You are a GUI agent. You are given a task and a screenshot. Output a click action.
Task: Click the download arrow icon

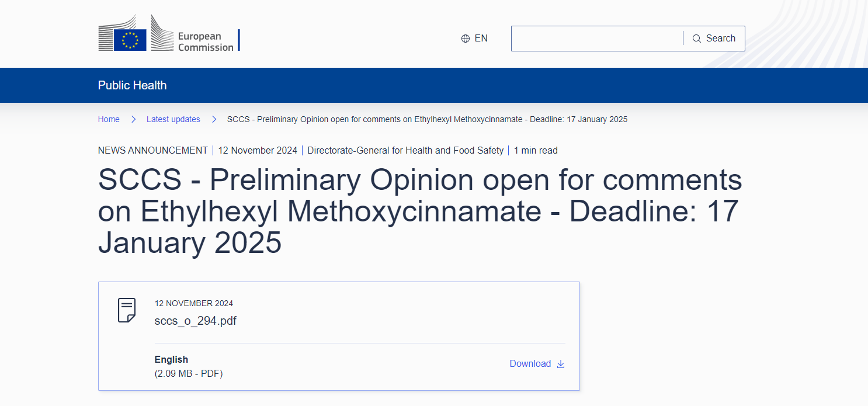point(561,364)
